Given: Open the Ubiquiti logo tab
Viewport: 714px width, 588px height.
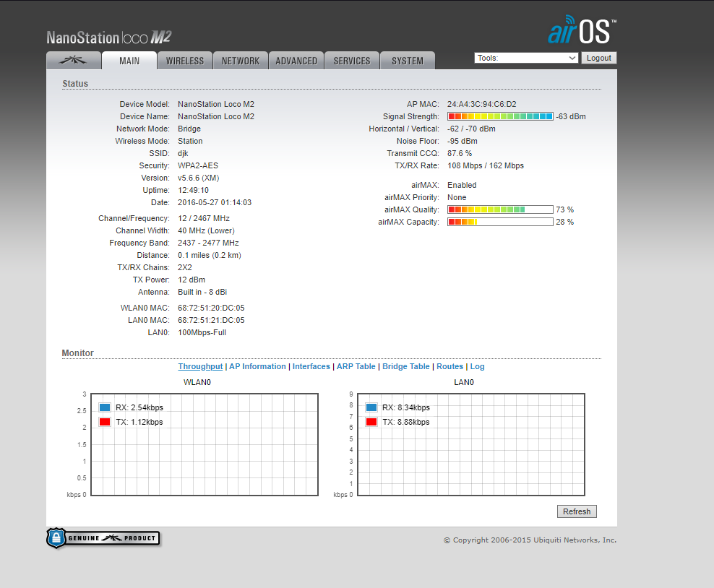Looking at the screenshot, I should click(74, 61).
